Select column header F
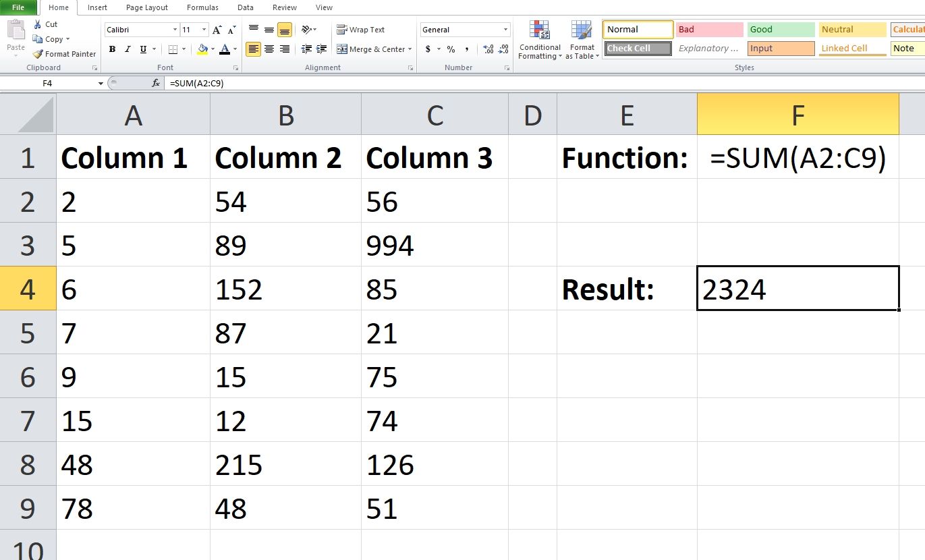This screenshot has height=560, width=925. coord(798,115)
